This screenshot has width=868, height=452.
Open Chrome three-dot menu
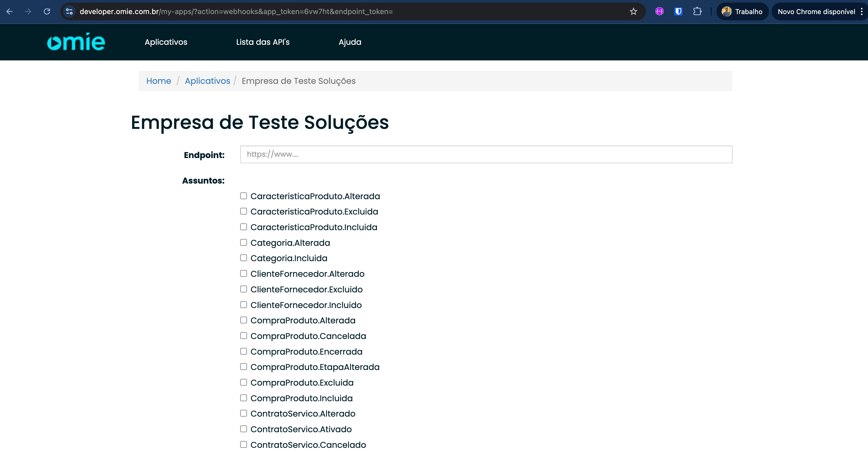point(861,11)
